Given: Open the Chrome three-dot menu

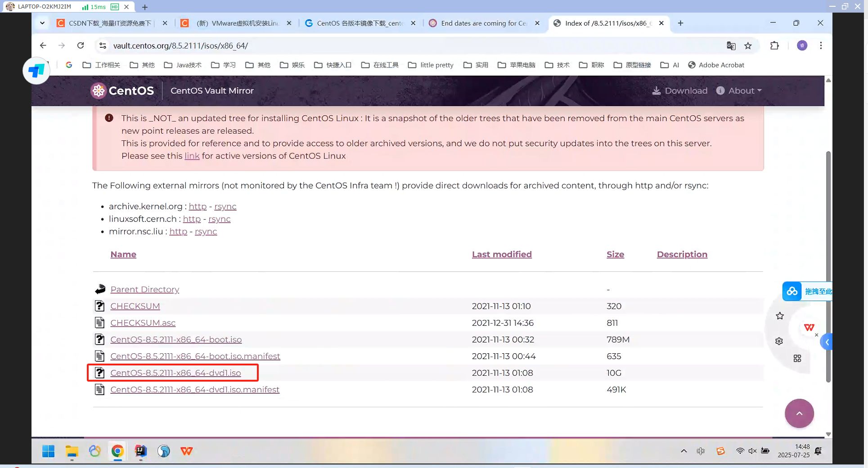Looking at the screenshot, I should [x=821, y=45].
